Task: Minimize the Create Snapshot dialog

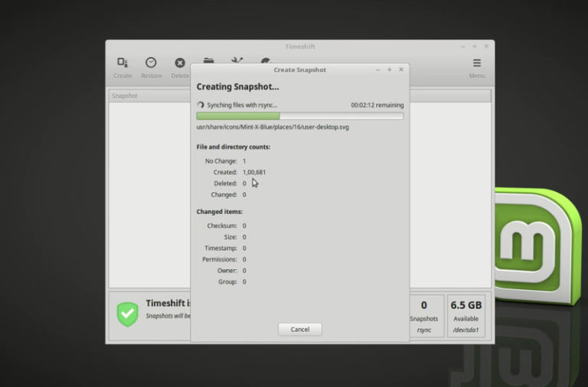Action: click(x=377, y=70)
